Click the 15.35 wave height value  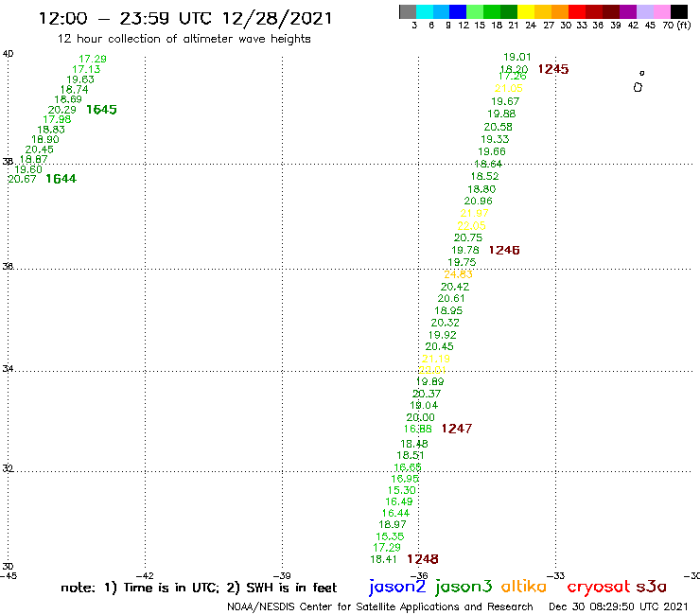pyautogui.click(x=390, y=536)
